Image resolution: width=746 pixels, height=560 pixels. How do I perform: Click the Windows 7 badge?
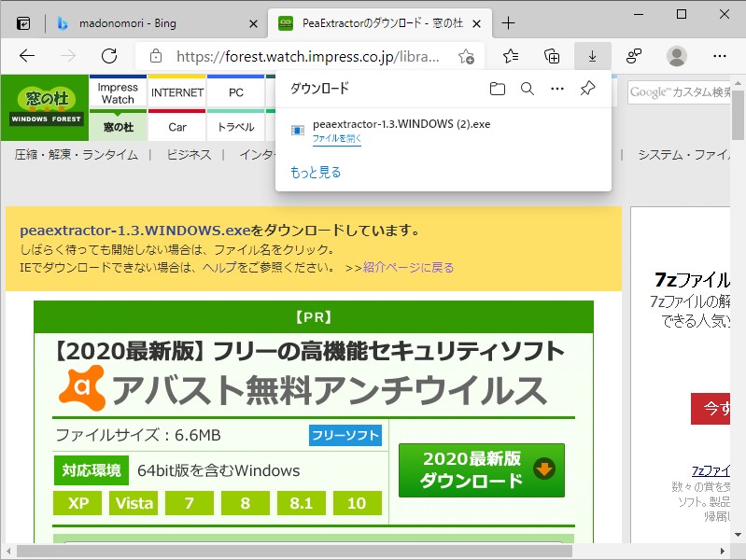[x=190, y=503]
